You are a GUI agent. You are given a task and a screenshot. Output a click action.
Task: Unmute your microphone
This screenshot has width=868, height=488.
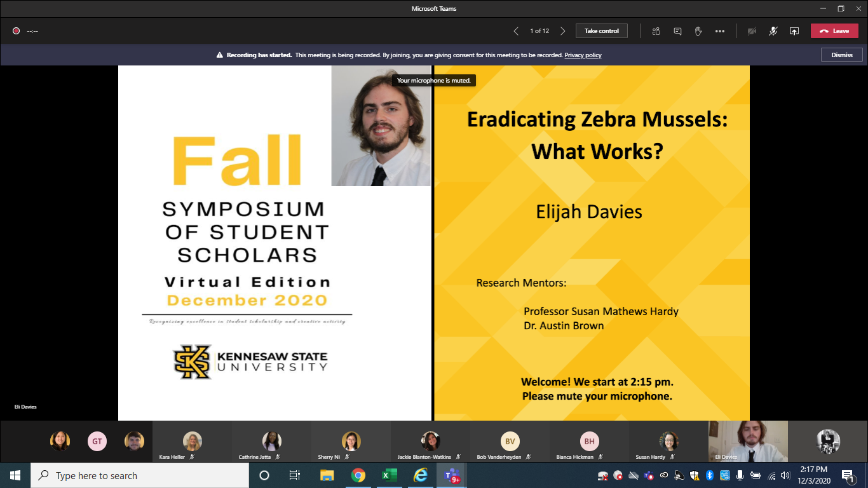point(773,31)
